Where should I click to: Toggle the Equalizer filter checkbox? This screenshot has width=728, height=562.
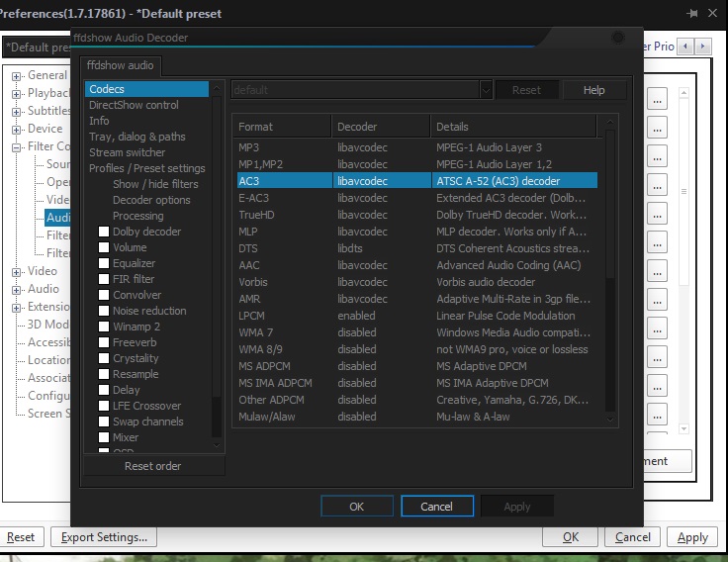104,263
